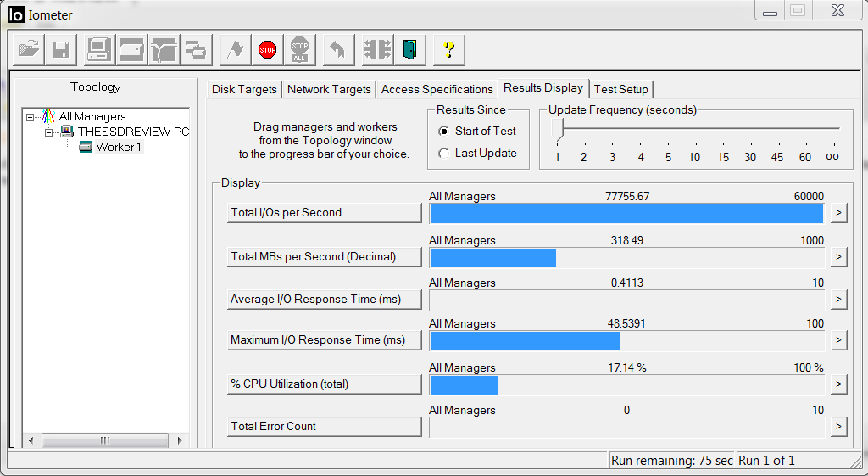This screenshot has width=868, height=476.
Task: Click the Maximum I/O Response Time button
Action: click(324, 340)
